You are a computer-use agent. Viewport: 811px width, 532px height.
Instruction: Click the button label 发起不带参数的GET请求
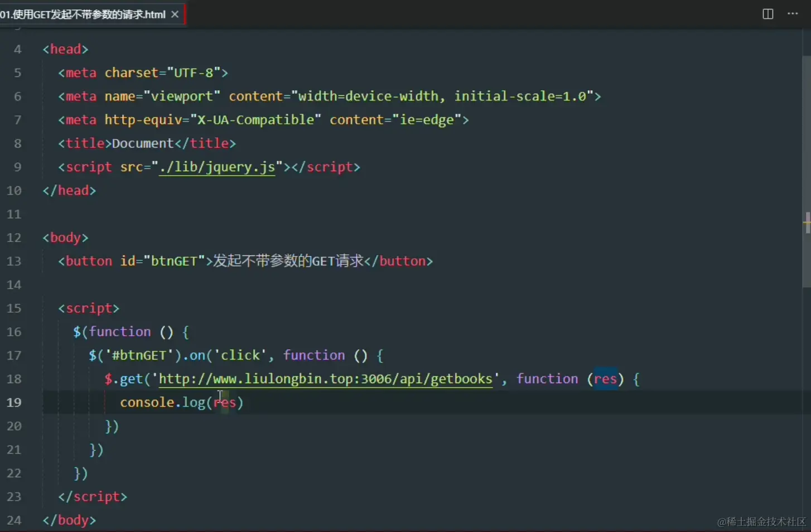pos(289,261)
